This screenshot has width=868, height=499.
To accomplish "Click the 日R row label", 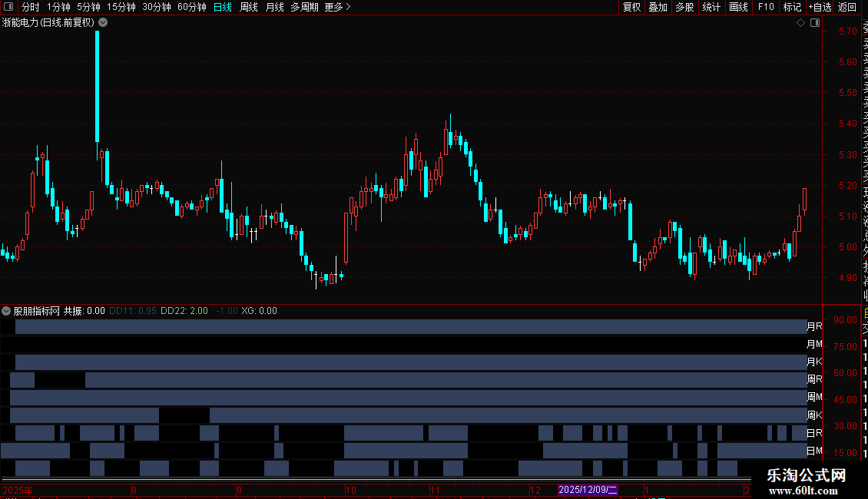I will click(814, 433).
